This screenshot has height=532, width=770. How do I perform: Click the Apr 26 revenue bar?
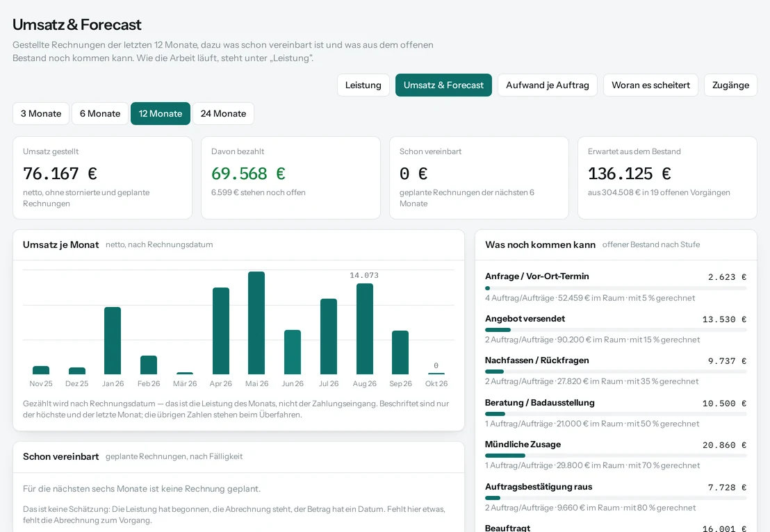[x=220, y=331]
